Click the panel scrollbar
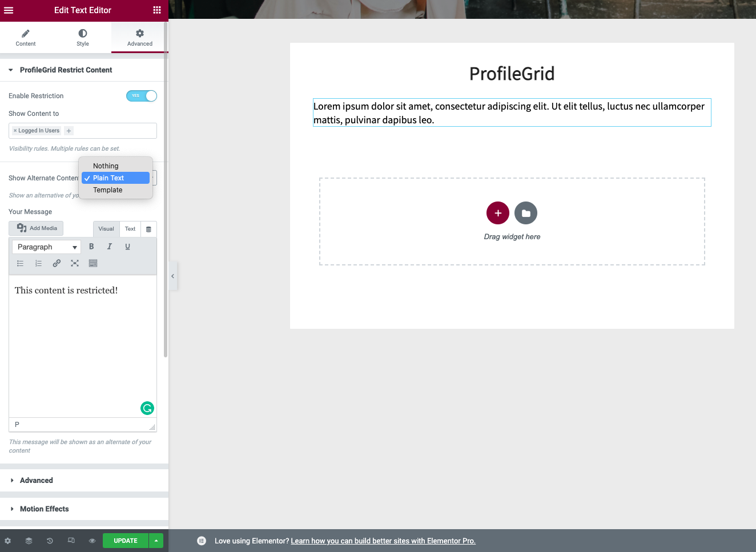 tap(166, 188)
